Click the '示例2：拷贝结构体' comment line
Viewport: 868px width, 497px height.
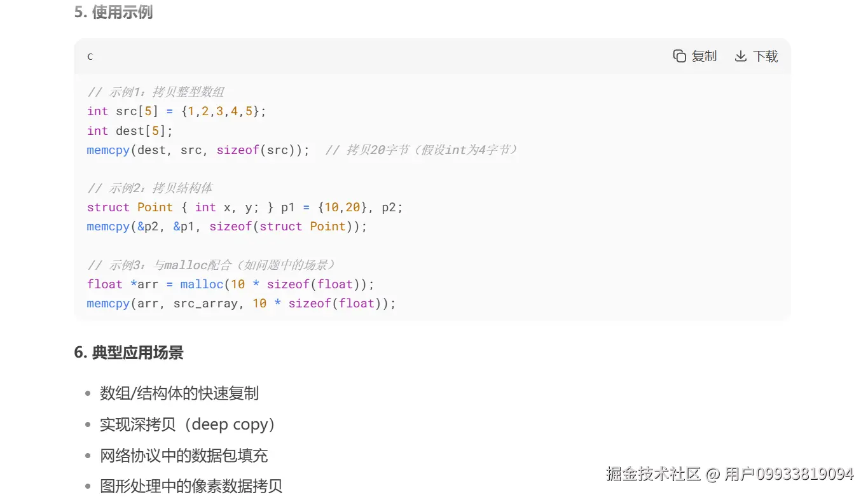coord(150,188)
